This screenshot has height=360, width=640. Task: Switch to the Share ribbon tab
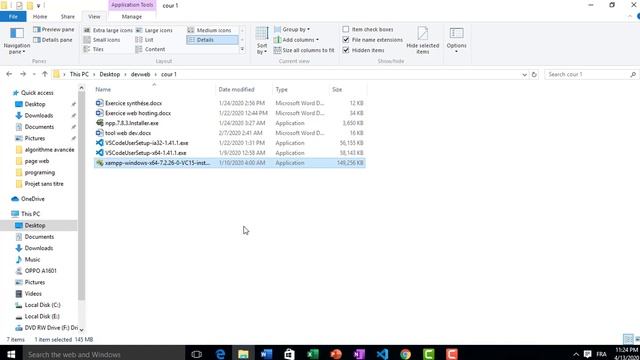click(x=67, y=16)
